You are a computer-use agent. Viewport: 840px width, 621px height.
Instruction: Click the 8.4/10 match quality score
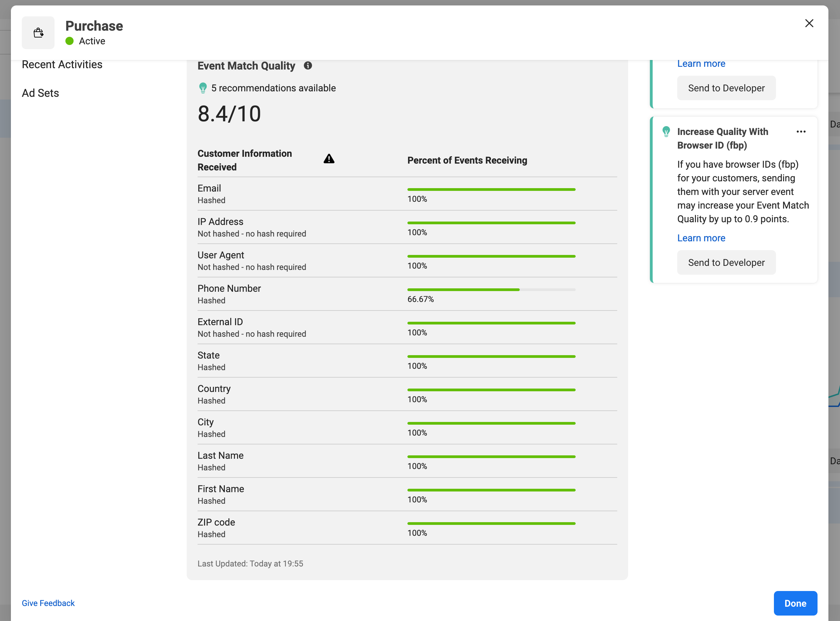tap(229, 113)
